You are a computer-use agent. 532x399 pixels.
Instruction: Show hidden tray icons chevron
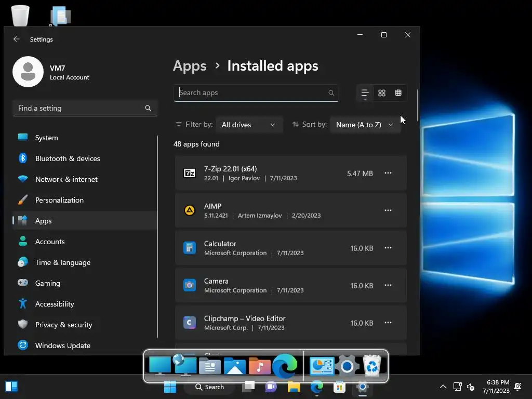click(443, 387)
